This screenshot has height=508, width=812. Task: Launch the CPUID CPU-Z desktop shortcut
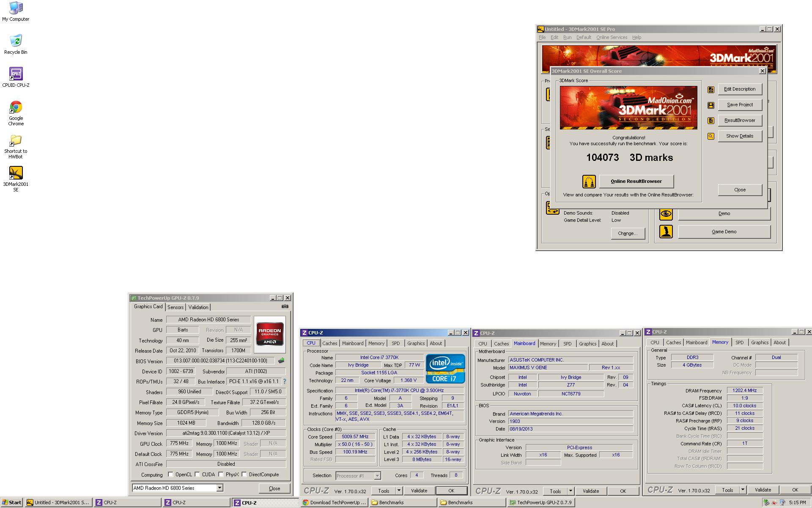[x=16, y=77]
